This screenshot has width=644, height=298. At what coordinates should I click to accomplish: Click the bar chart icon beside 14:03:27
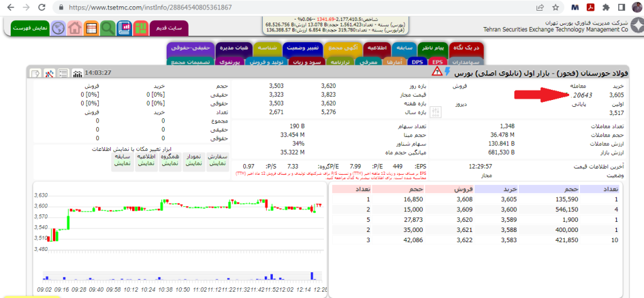(77, 73)
